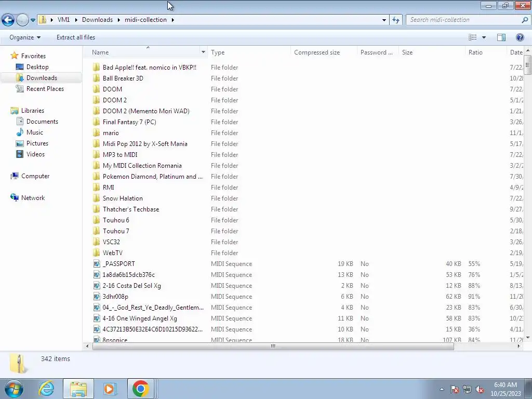Screen dimensions: 532x399
Task: Click the Favorites star icon
Action: click(14, 56)
